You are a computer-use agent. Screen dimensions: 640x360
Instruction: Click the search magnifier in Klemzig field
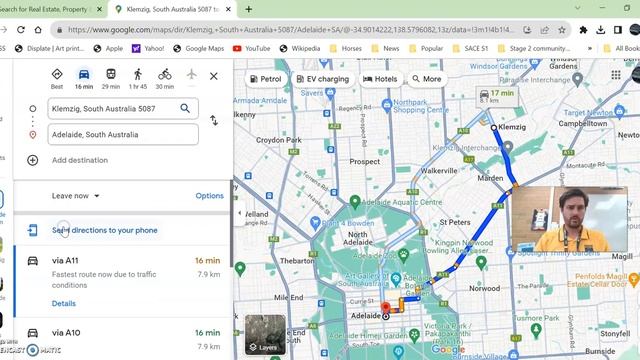[x=185, y=108]
